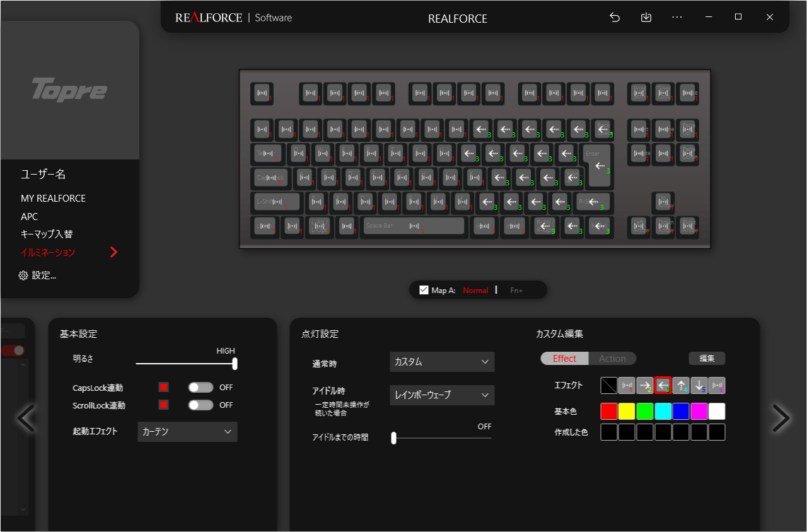Open MY REALFORCE menu item

click(53, 198)
